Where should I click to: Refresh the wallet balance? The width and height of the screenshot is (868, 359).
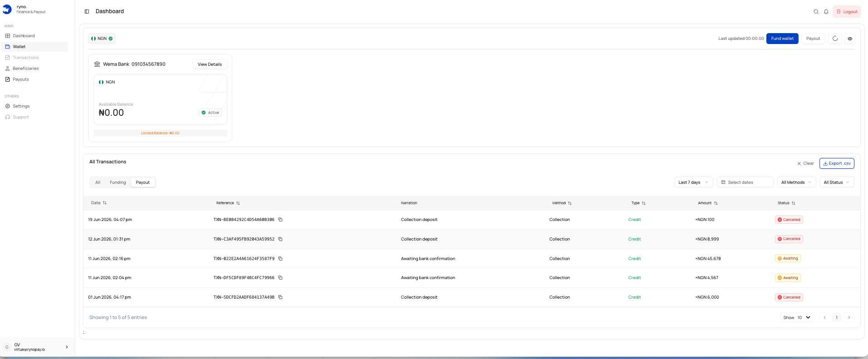click(835, 39)
